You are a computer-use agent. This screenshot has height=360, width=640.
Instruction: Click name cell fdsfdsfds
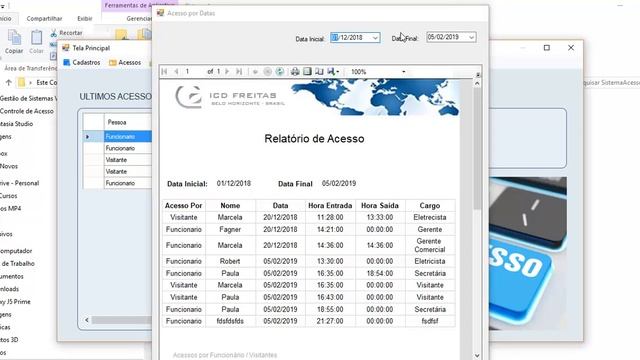(x=230, y=321)
